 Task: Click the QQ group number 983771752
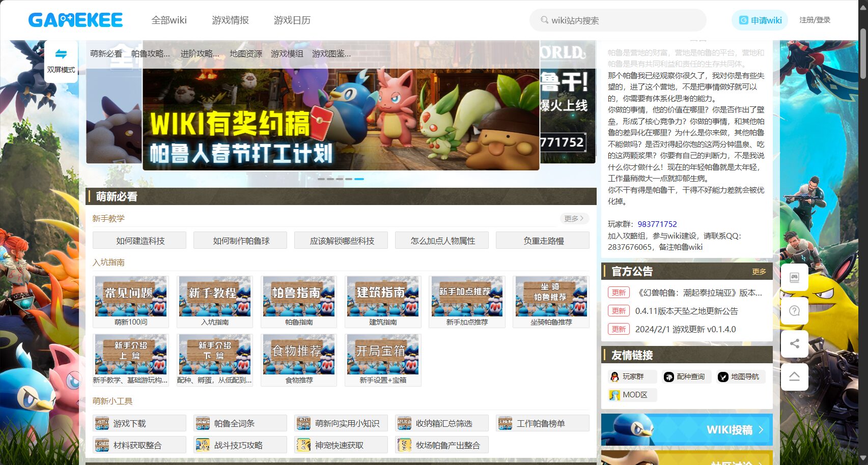pyautogui.click(x=657, y=224)
